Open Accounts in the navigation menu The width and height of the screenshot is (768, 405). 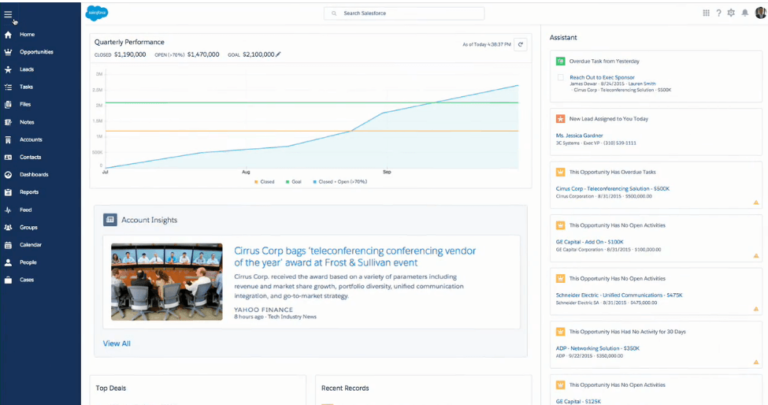pyautogui.click(x=31, y=140)
